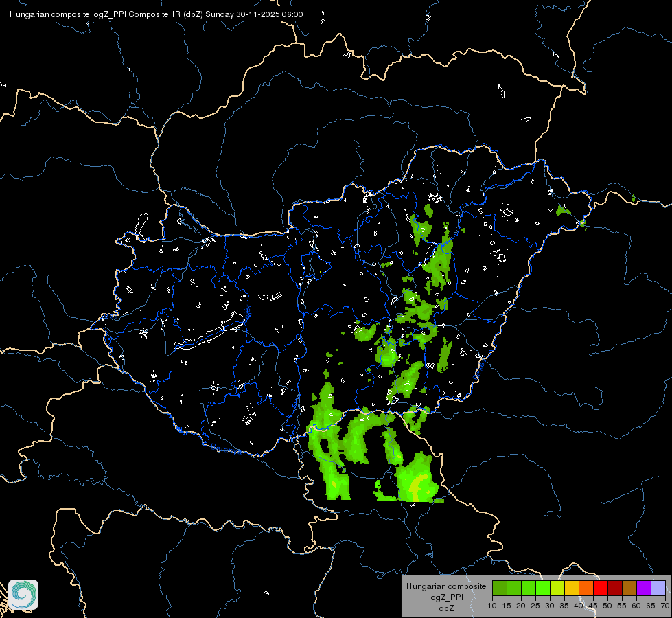Select the 45–50 dBZ red swatch

(x=601, y=588)
